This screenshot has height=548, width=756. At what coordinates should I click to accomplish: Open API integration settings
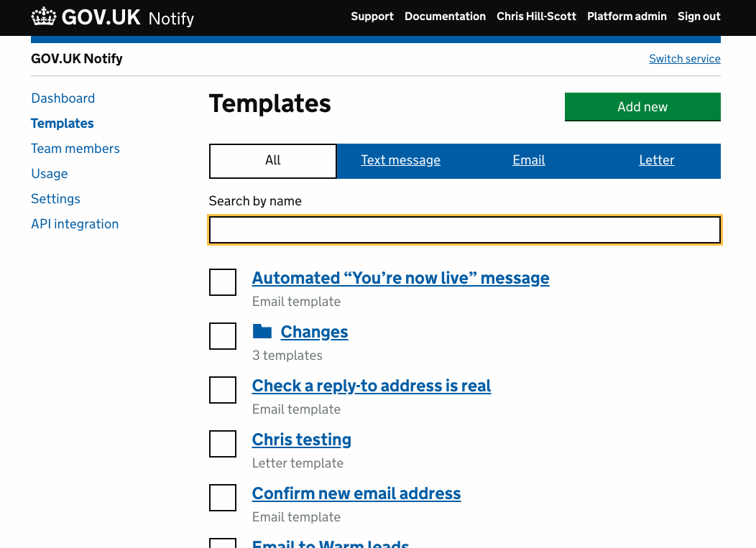(75, 223)
